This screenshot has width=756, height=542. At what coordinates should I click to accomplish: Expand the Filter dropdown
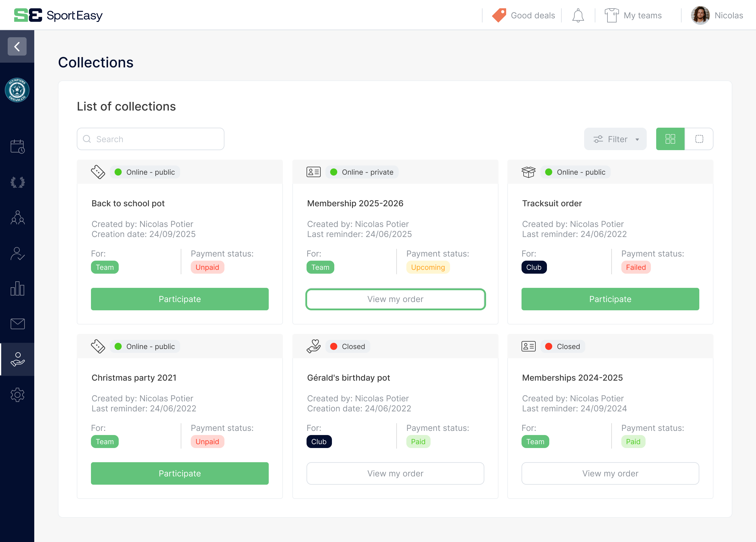(x=615, y=139)
